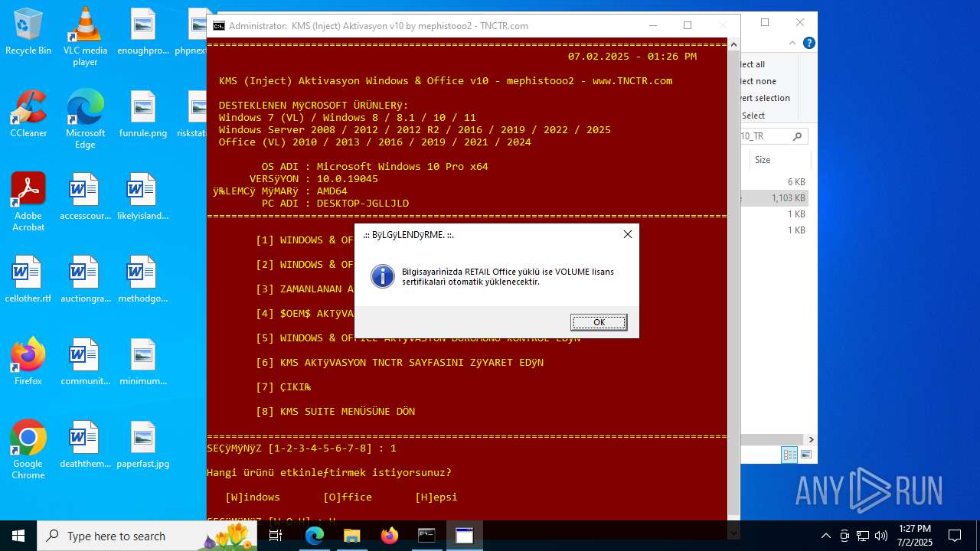Select the methodgo... Word document

coord(143,279)
